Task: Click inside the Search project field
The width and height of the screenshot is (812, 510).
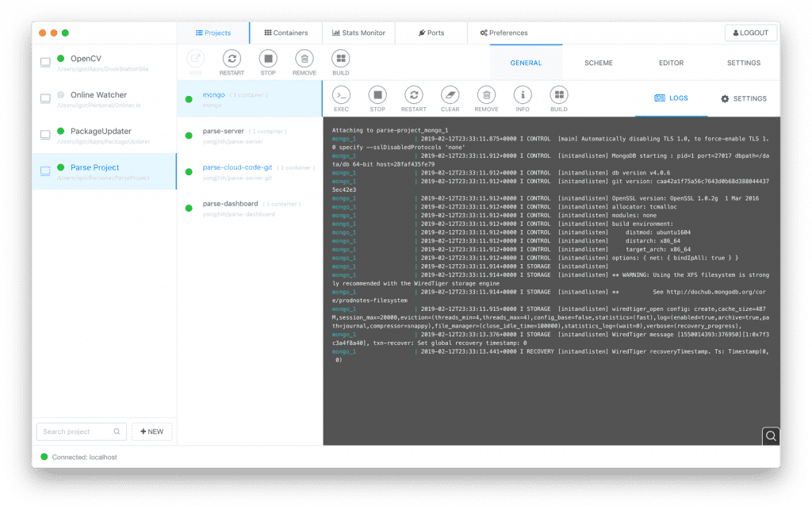Action: (75, 431)
